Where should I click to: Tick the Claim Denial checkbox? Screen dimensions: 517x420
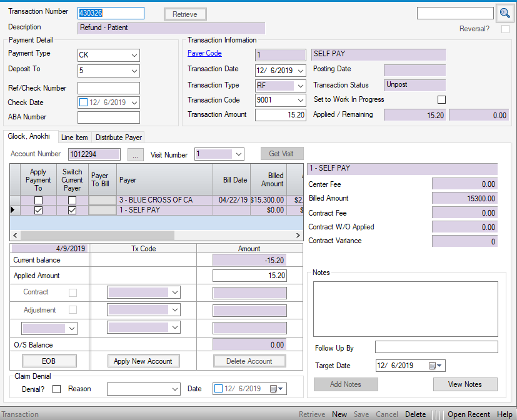[57, 389]
